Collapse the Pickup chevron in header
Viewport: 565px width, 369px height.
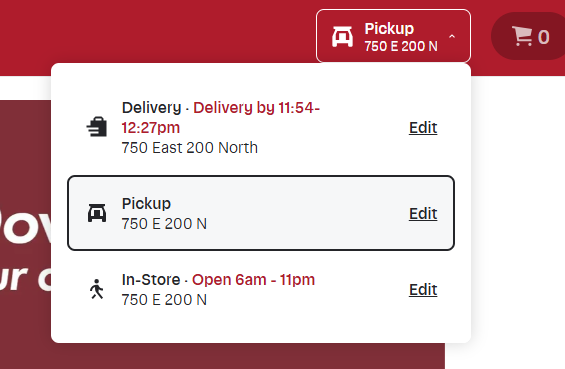coord(452,36)
